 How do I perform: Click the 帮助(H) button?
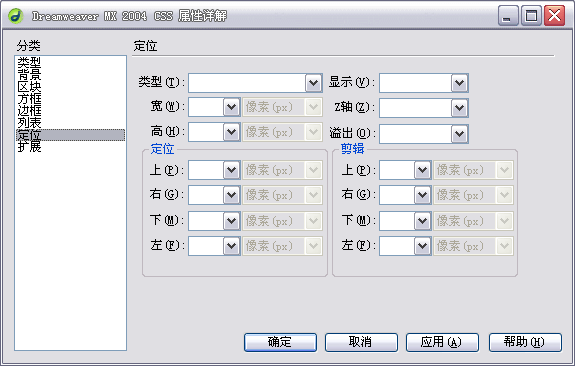[x=525, y=342]
